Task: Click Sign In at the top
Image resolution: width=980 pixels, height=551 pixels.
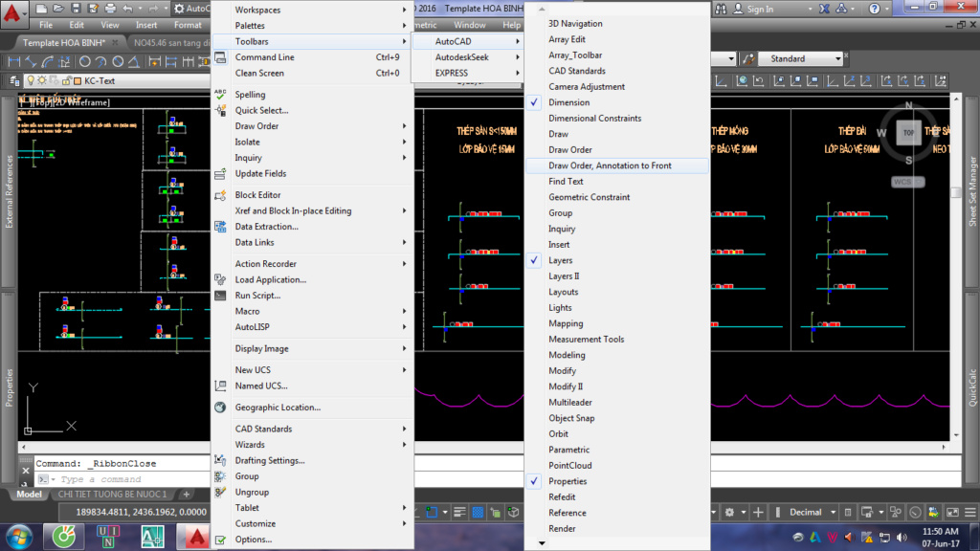Action: (760, 9)
